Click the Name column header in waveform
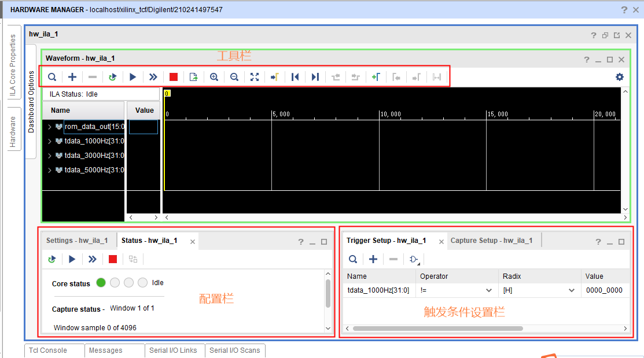Viewport: 644px width, 358px height. pos(83,110)
